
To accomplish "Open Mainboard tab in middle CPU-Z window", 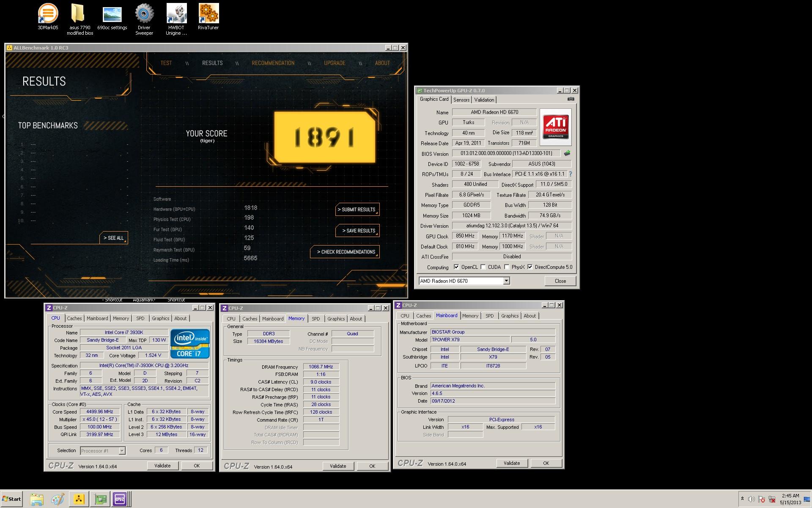I will pos(273,319).
